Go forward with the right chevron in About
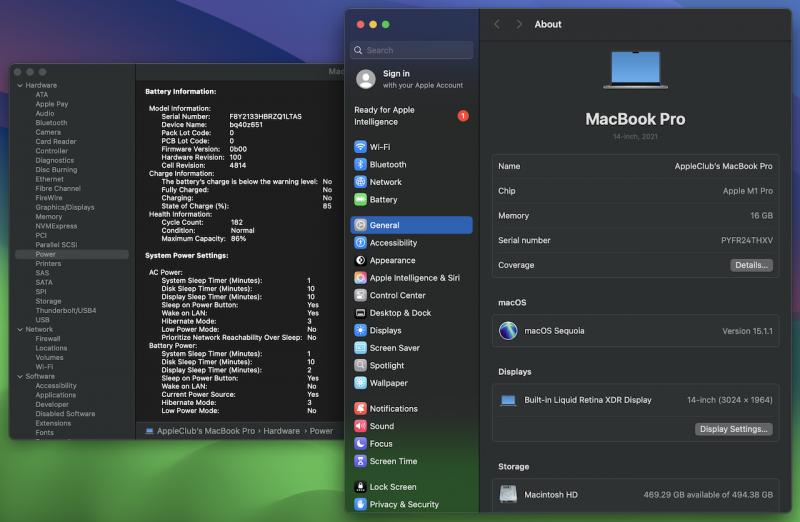The width and height of the screenshot is (800, 522). coord(519,24)
